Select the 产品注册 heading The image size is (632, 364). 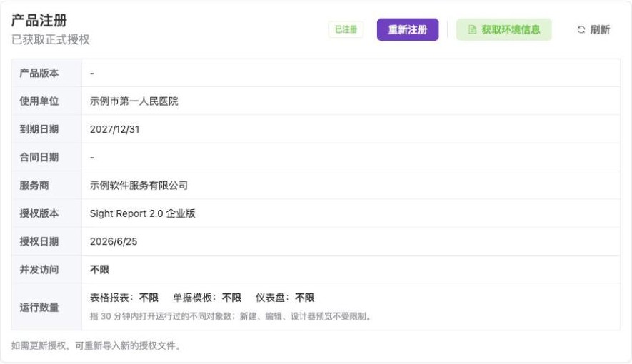[x=39, y=20]
